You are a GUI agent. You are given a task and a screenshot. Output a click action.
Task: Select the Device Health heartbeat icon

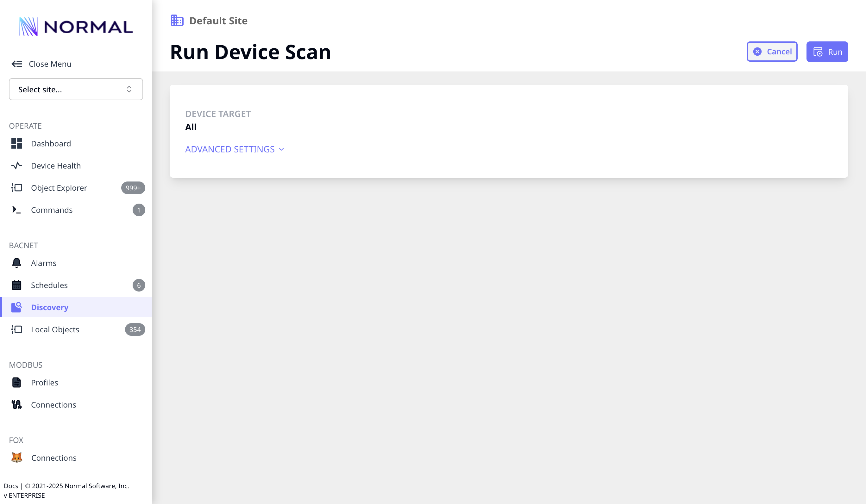pos(16,165)
